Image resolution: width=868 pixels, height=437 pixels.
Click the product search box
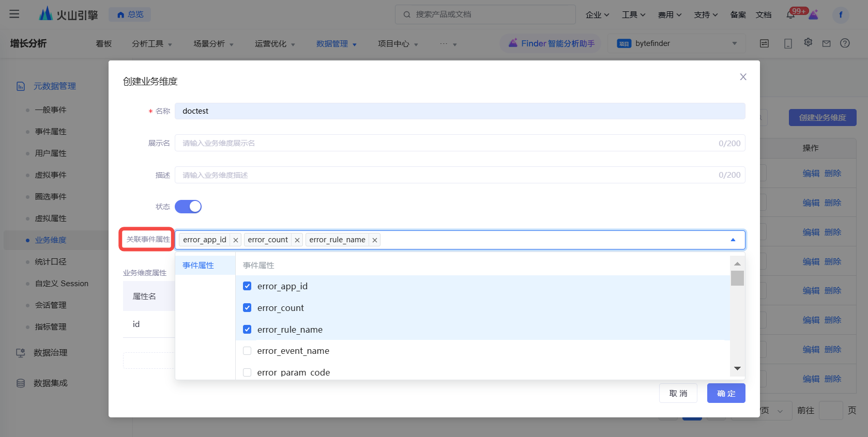(x=485, y=14)
